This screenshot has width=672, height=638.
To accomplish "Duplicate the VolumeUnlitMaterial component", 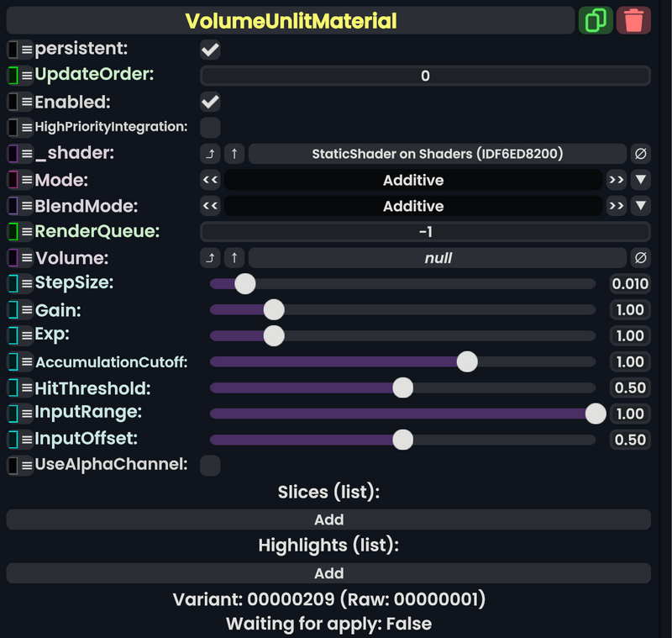I will tap(596, 19).
